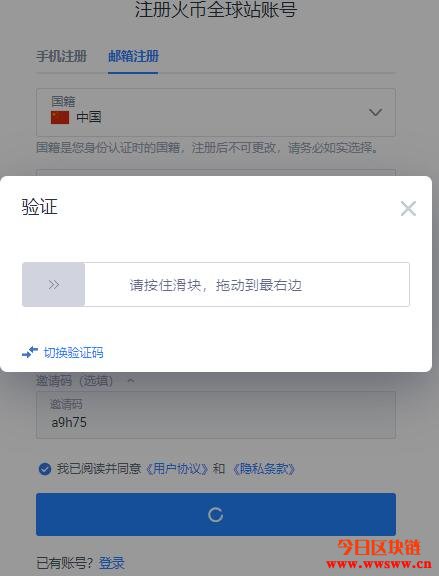The height and width of the screenshot is (576, 439).
Task: Click the slider handle with double arrows
Action: pyautogui.click(x=54, y=284)
